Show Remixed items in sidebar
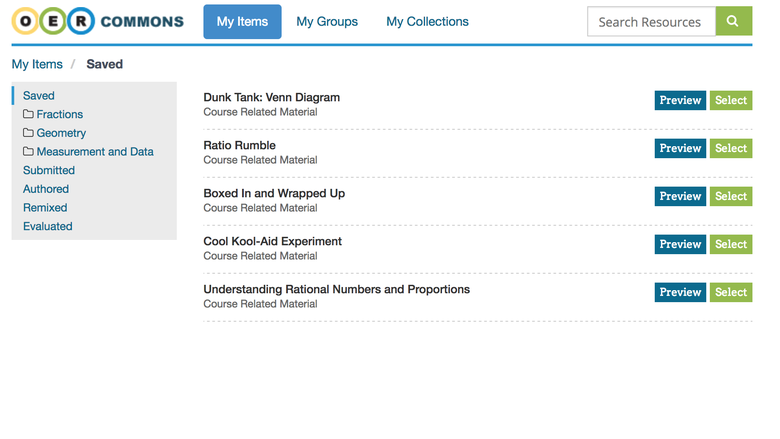 pyautogui.click(x=45, y=207)
